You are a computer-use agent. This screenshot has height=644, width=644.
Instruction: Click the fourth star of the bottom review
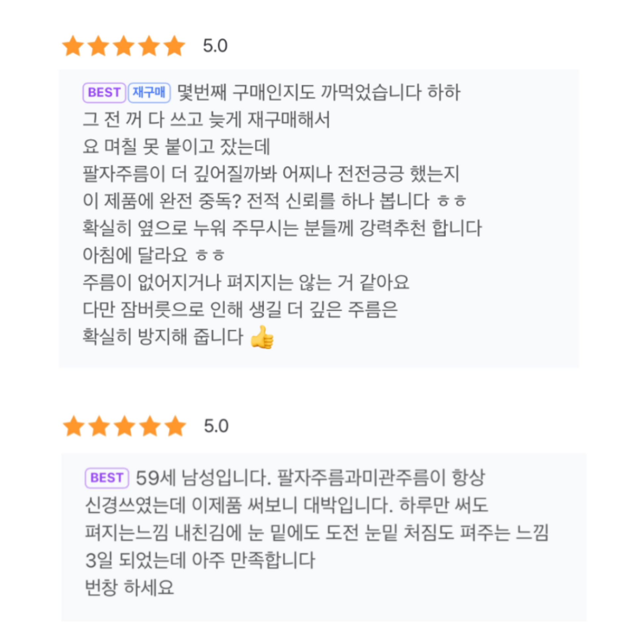point(150,426)
